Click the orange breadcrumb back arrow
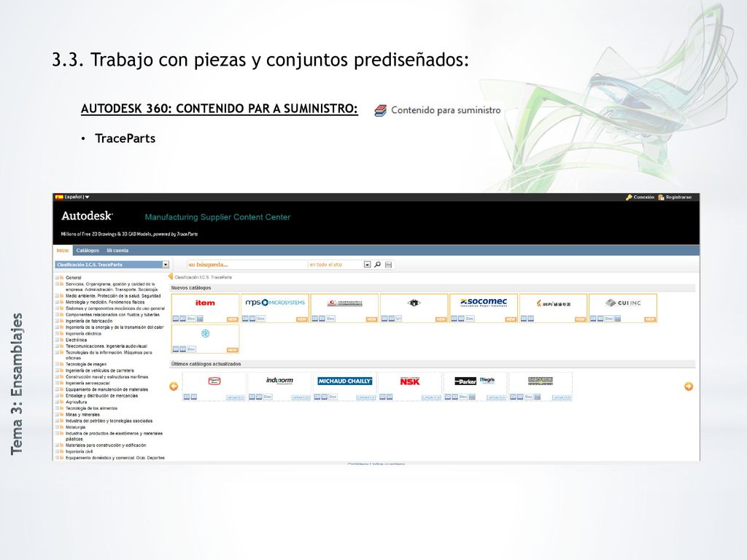Viewport: 747px width, 560px height. tap(171, 276)
